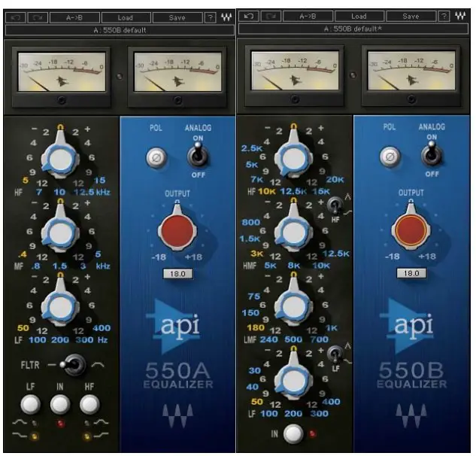
Task: Toggle the IN button on 550B
Action: tap(293, 434)
